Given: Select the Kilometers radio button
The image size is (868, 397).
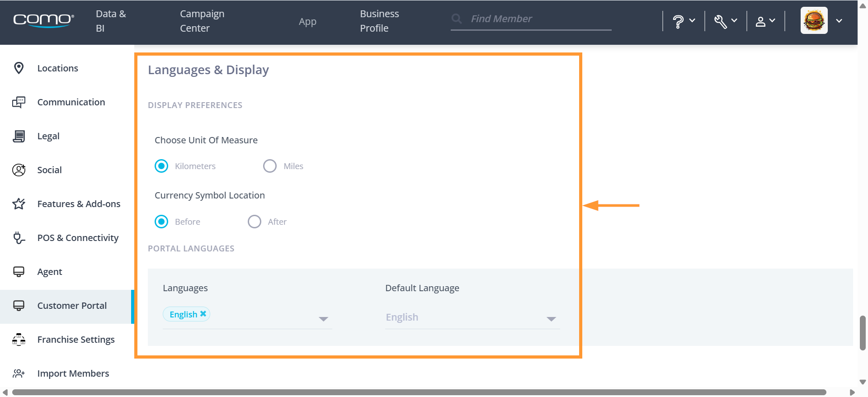Looking at the screenshot, I should click(161, 166).
